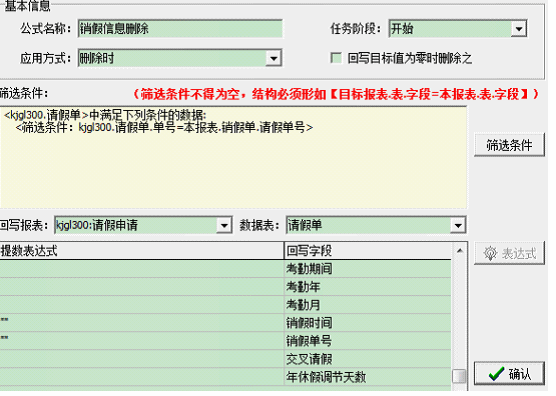556x396 pixels.
Task: Click inside the filter condition text area
Action: click(x=233, y=157)
